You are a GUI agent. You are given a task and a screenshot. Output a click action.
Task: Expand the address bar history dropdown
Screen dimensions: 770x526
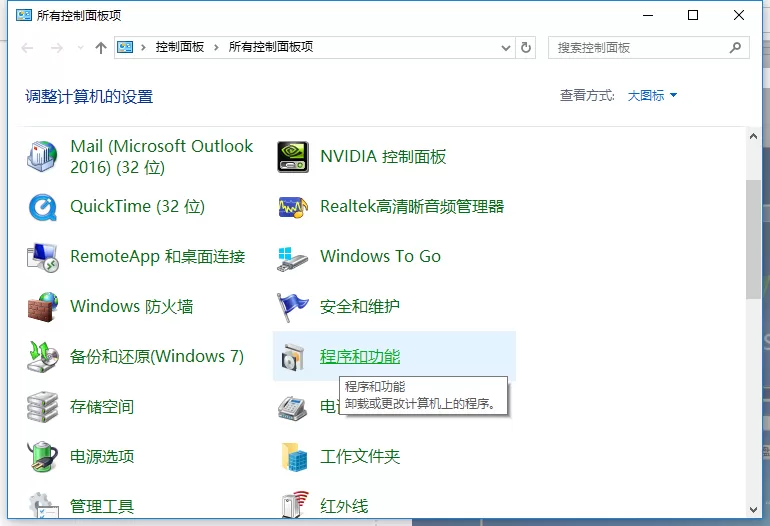point(506,48)
